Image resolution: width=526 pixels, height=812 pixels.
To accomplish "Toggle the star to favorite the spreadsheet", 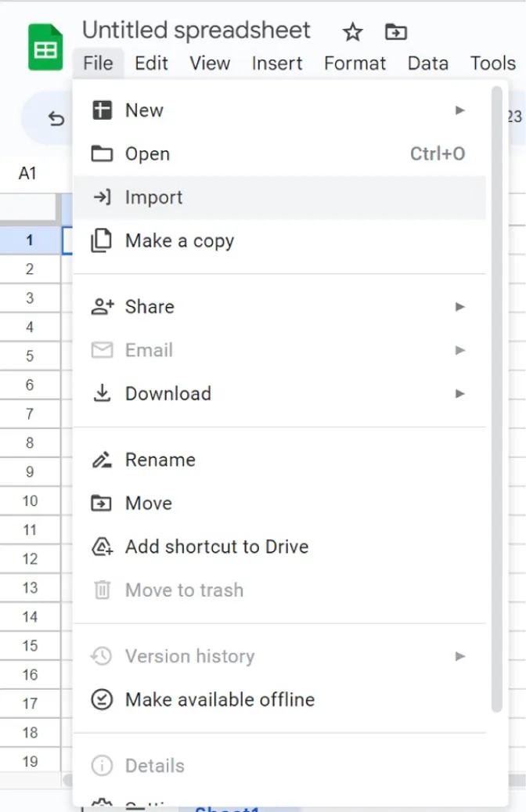I will tap(351, 32).
